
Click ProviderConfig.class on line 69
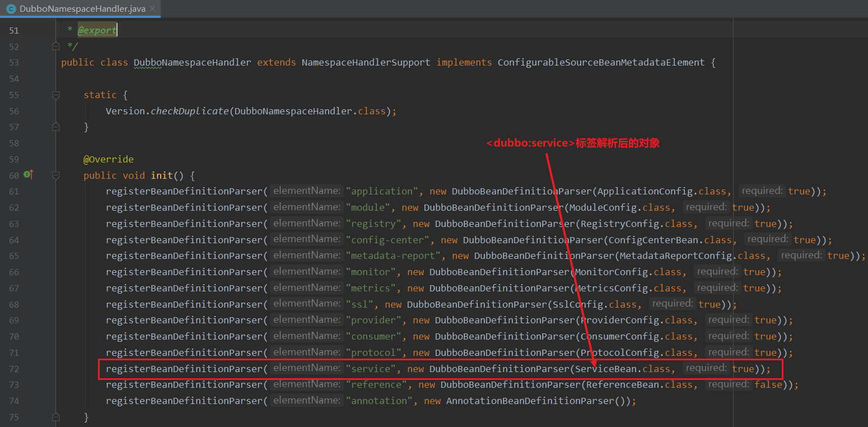637,320
